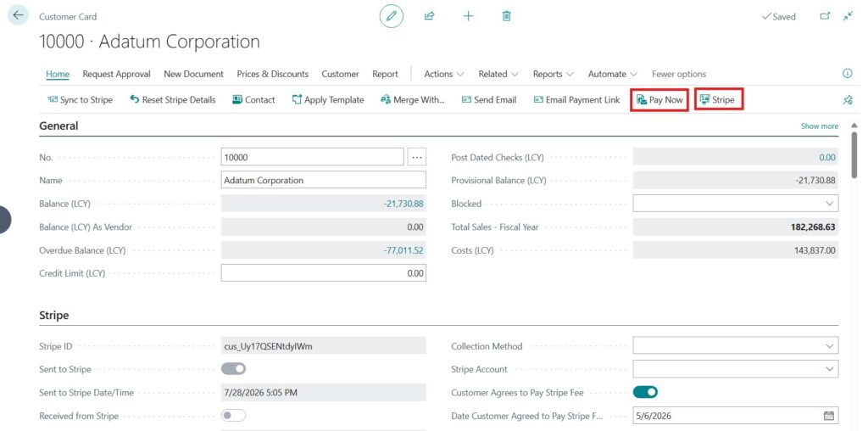Click the trash delete icon
The image size is (868, 431).
pos(506,16)
